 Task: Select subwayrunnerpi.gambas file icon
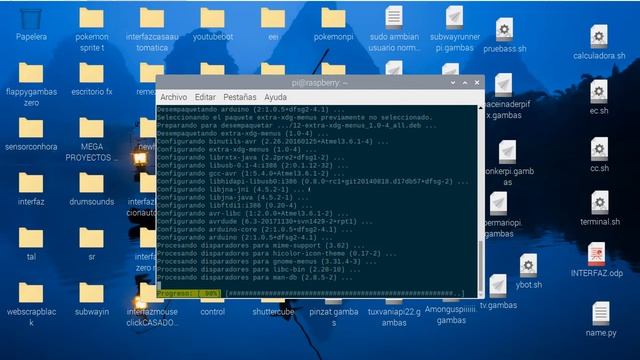454,17
